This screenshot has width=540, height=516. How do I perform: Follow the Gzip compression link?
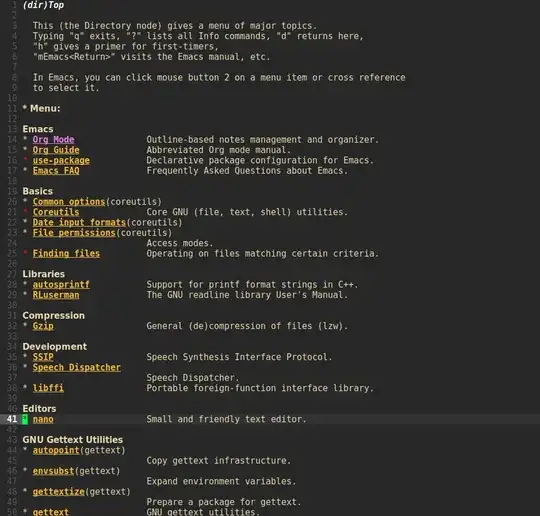pyautogui.click(x=43, y=326)
